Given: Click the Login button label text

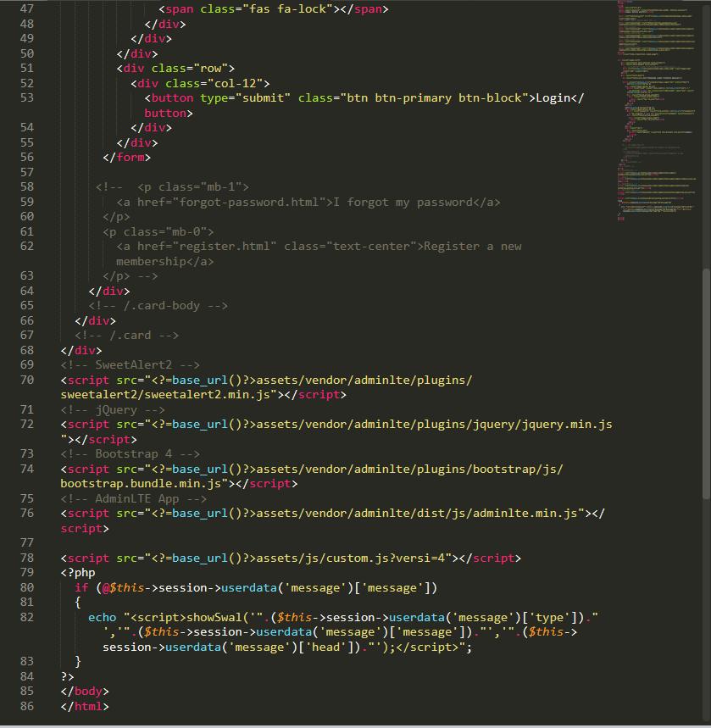Looking at the screenshot, I should (553, 98).
